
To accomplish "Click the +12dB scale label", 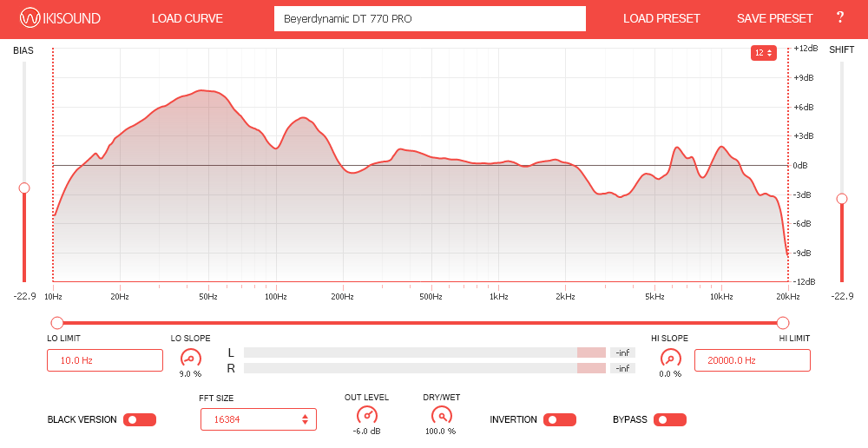I will click(806, 49).
